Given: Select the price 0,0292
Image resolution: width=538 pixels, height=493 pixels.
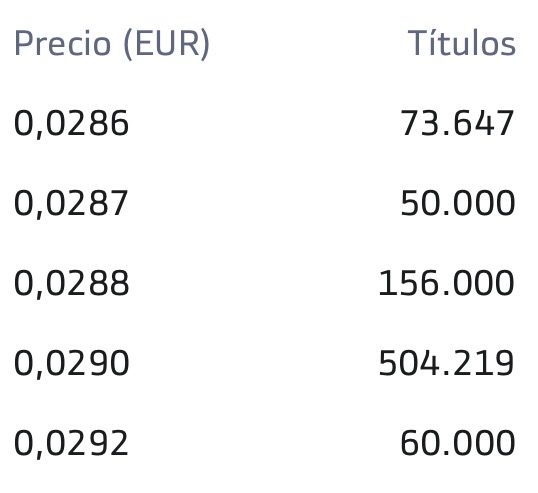Looking at the screenshot, I should pyautogui.click(x=71, y=444).
